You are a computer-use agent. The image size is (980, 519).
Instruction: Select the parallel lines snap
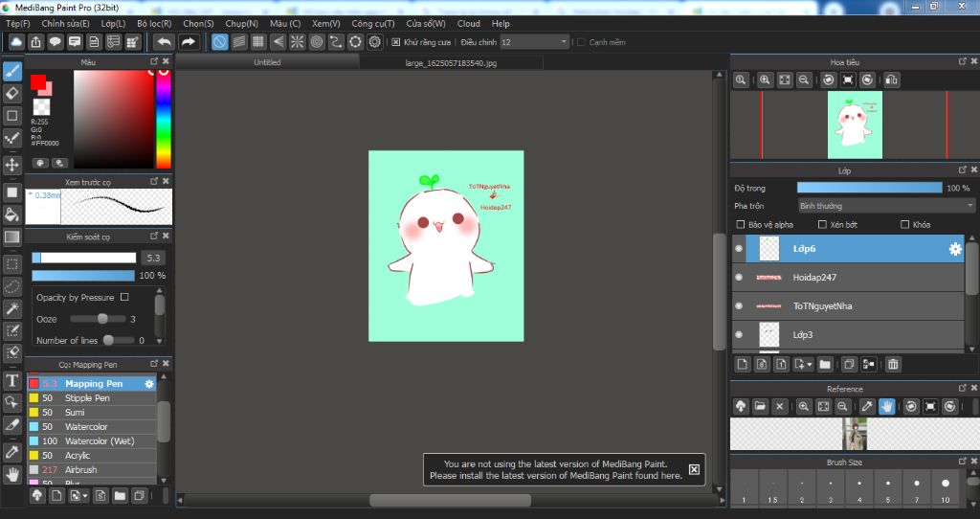pyautogui.click(x=238, y=42)
